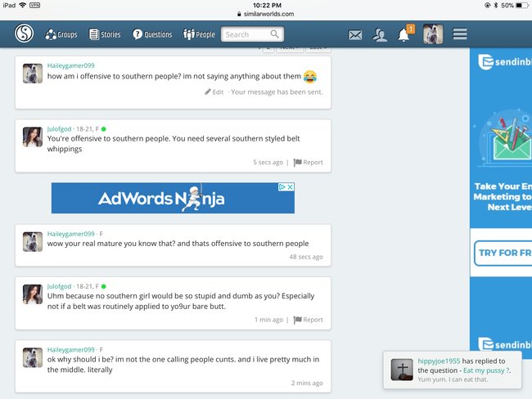
Task: Open hippyjoe1955 profile link in notification
Action: (439, 361)
